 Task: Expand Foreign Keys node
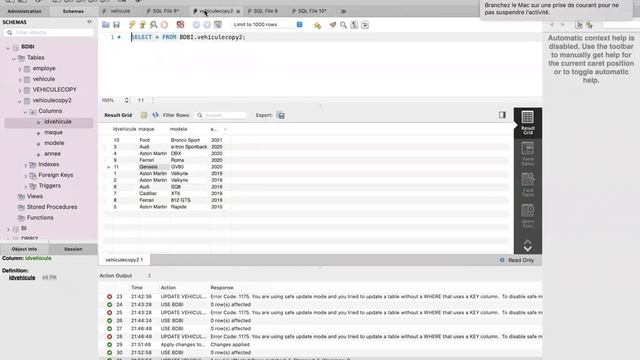[x=25, y=176]
